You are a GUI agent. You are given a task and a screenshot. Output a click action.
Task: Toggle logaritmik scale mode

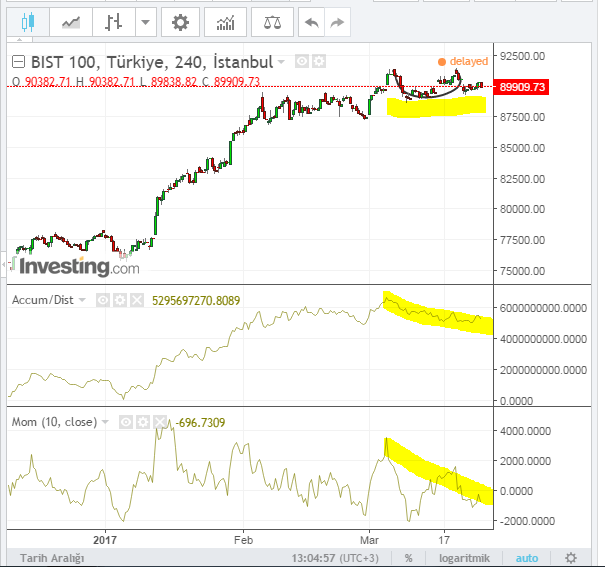(x=464, y=558)
